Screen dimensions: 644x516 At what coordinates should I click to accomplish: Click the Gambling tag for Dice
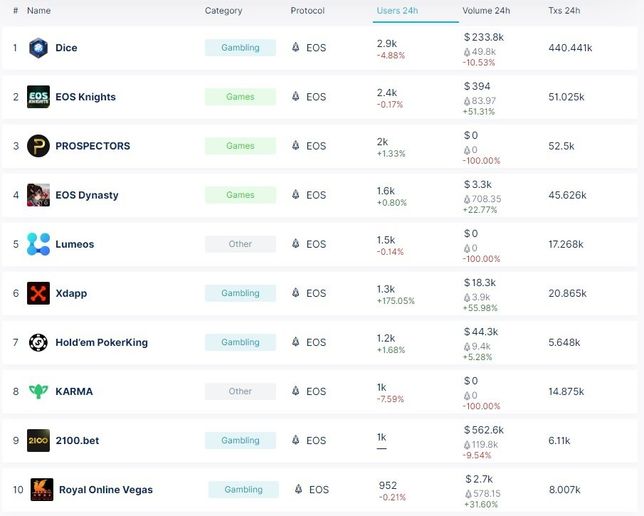pyautogui.click(x=240, y=48)
